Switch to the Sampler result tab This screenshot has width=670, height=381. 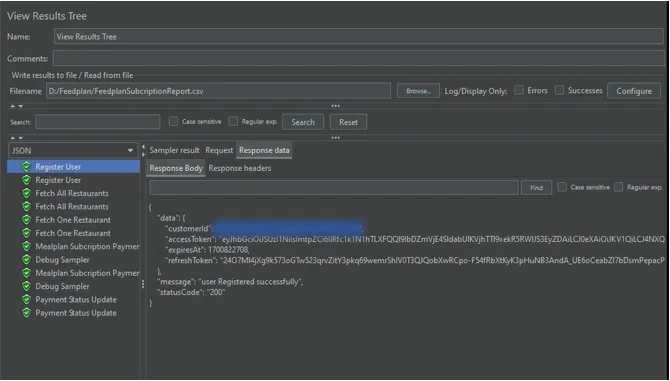174,150
